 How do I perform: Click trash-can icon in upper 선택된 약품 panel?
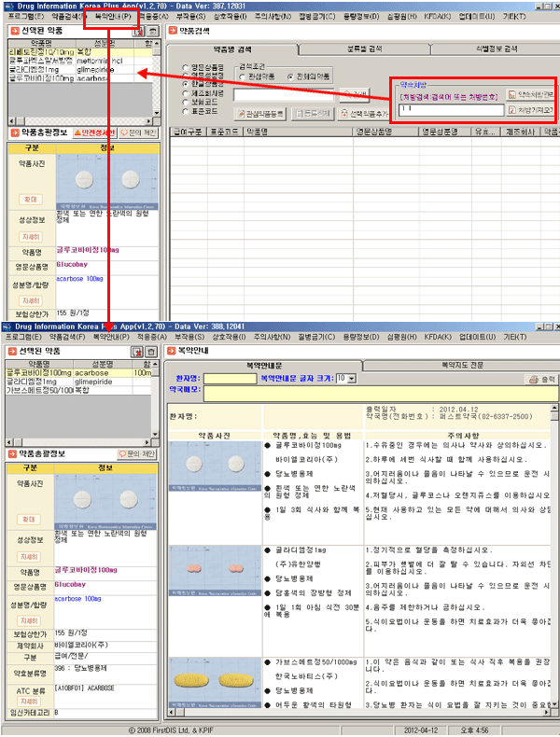[153, 31]
